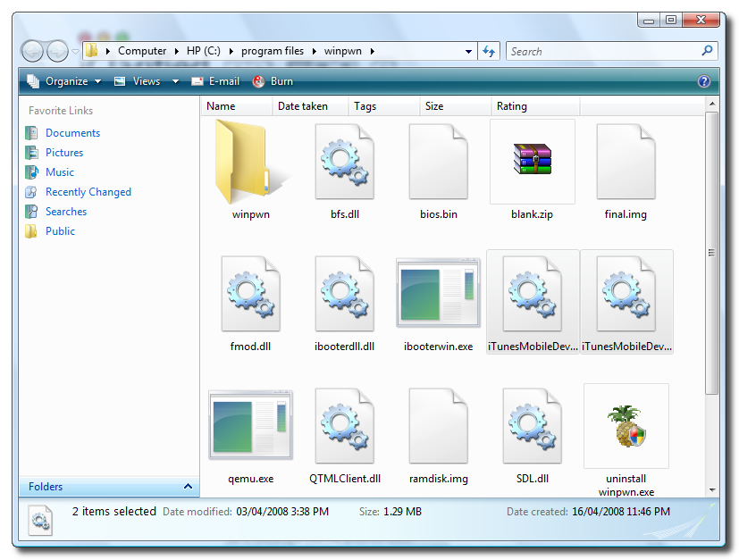Click the vertical scrollbar thumb
Screen dimensions: 739x560
click(x=711, y=253)
